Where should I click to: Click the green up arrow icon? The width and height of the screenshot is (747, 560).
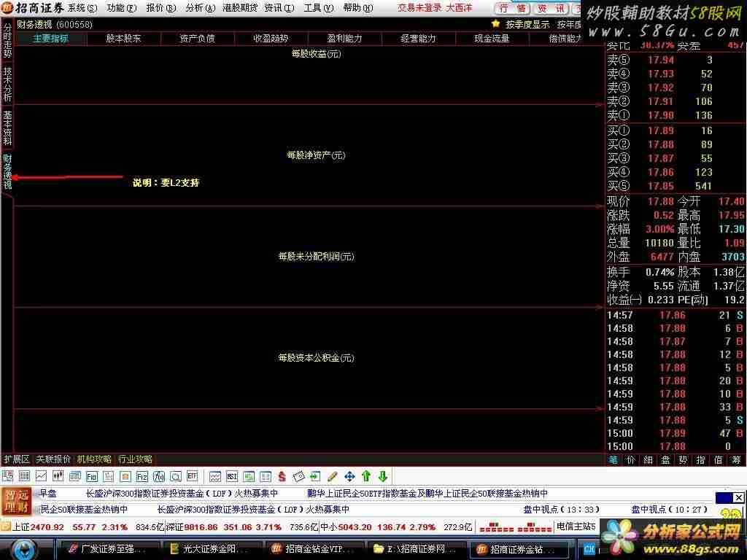(x=366, y=475)
